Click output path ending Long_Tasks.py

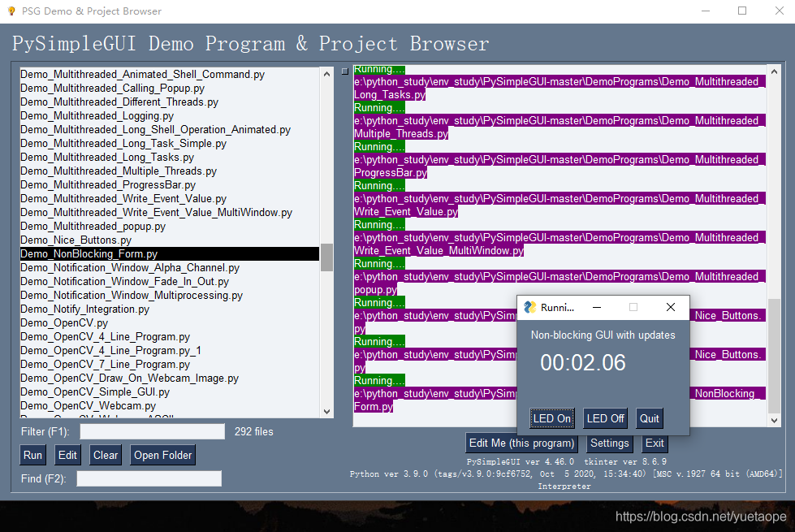560,89
